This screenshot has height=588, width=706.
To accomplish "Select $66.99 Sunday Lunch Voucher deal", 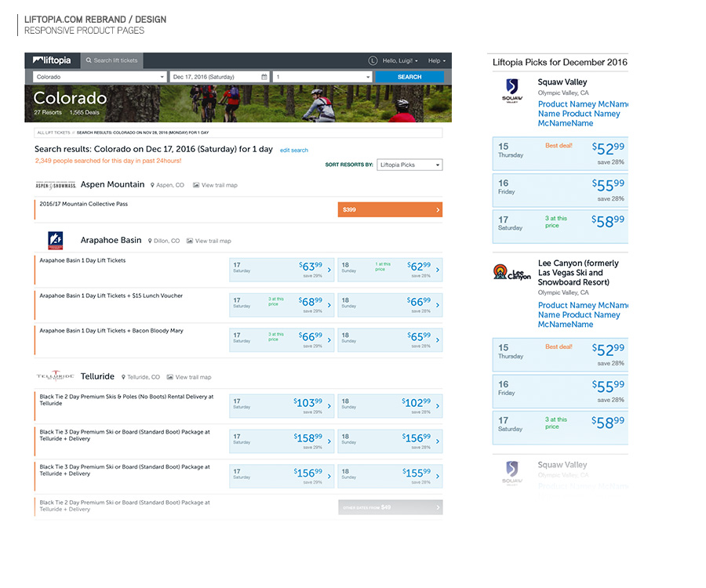I will pyautogui.click(x=390, y=305).
